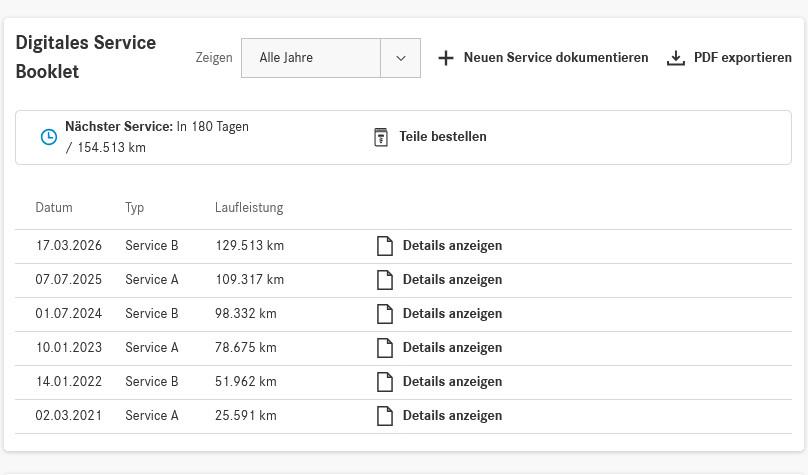
Task: Click the Laufleistung column header
Action: click(x=249, y=208)
